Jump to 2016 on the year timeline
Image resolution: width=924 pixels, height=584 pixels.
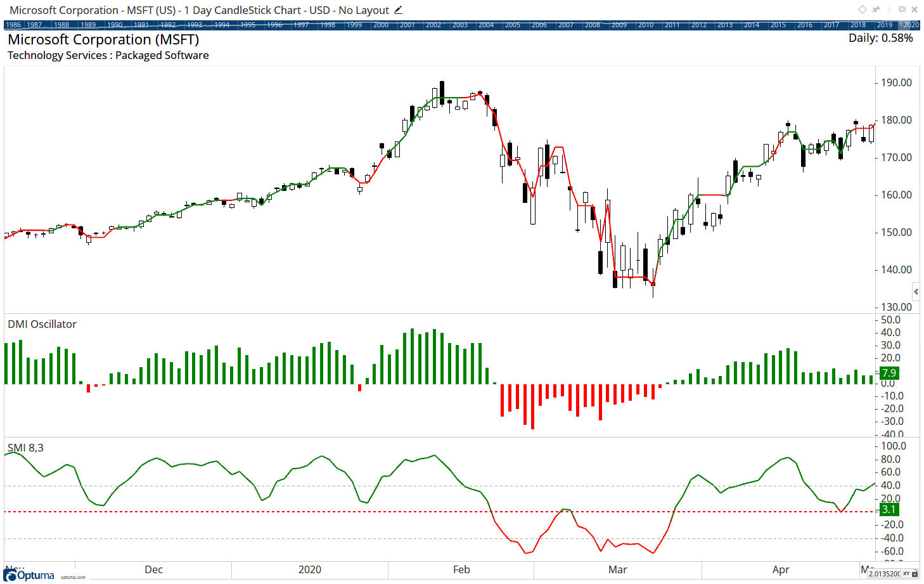pos(805,25)
